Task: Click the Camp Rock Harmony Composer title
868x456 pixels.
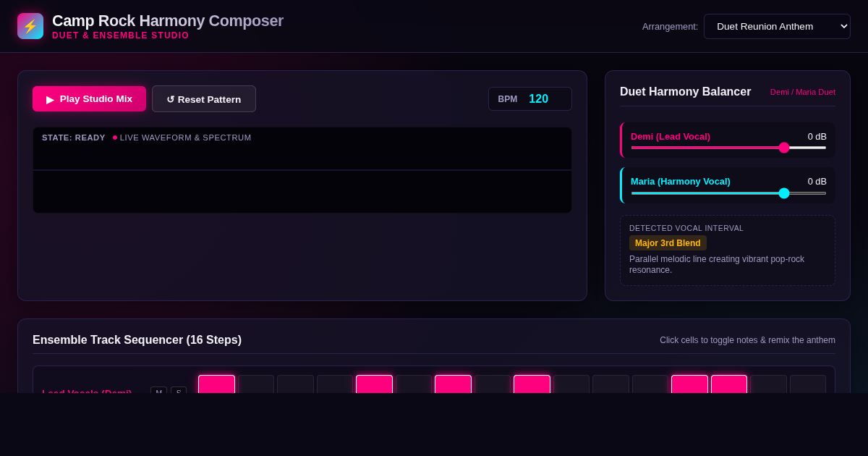Action: click(x=168, y=21)
